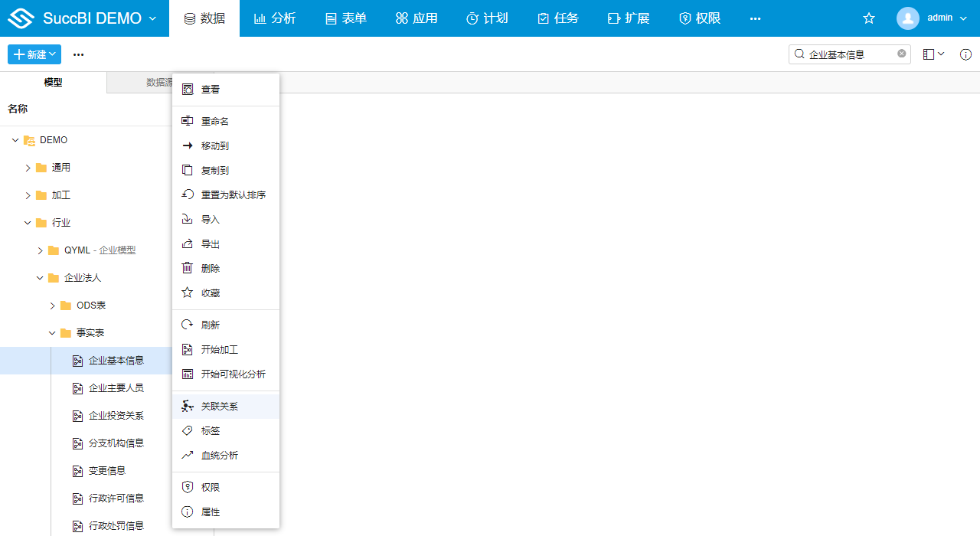The image size is (980, 536).
Task: Open the 导出 export option
Action: coord(211,243)
